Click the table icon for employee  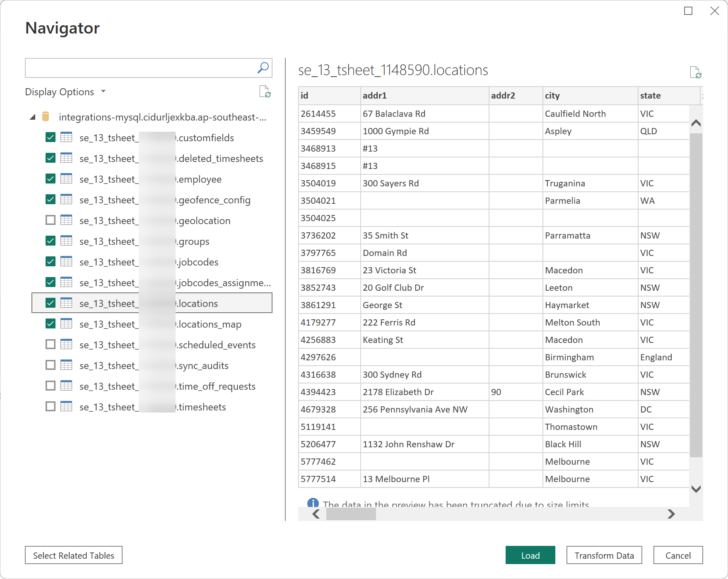click(66, 179)
